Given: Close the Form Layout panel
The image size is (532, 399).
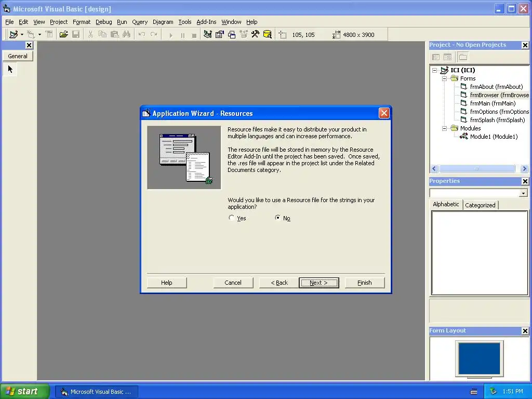Looking at the screenshot, I should tap(525, 331).
